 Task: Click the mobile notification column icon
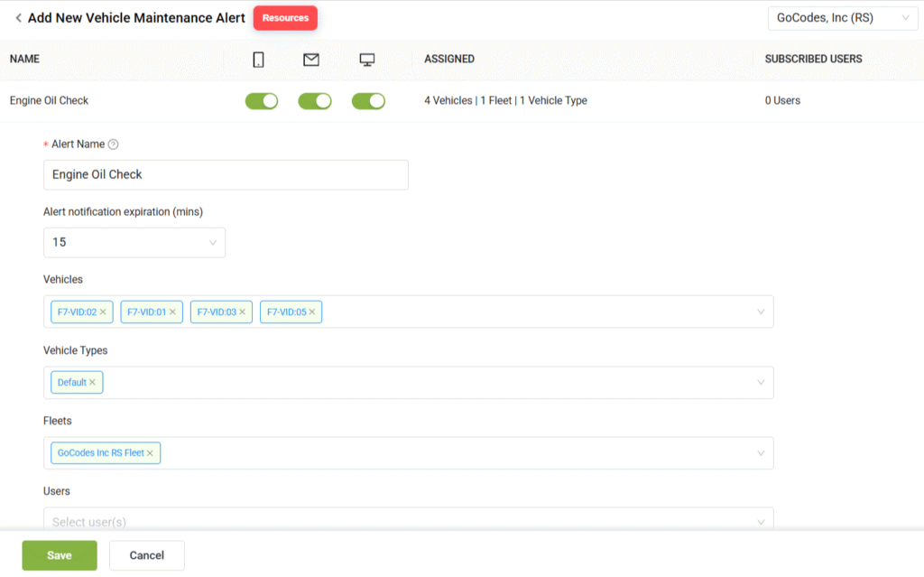[258, 60]
